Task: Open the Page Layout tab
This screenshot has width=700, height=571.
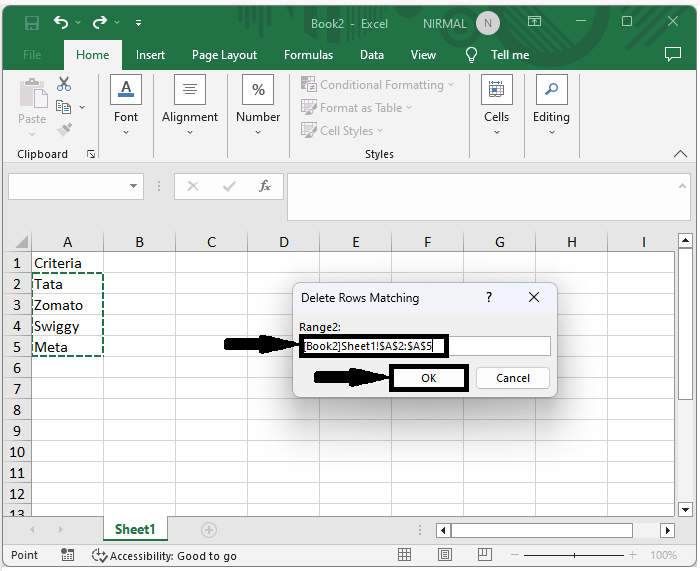Action: (224, 55)
